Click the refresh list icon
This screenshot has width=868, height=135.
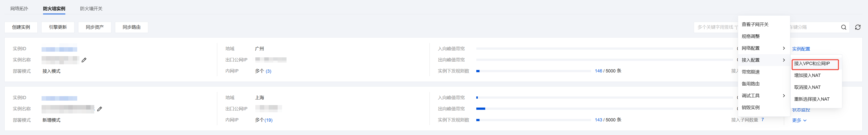(858, 27)
